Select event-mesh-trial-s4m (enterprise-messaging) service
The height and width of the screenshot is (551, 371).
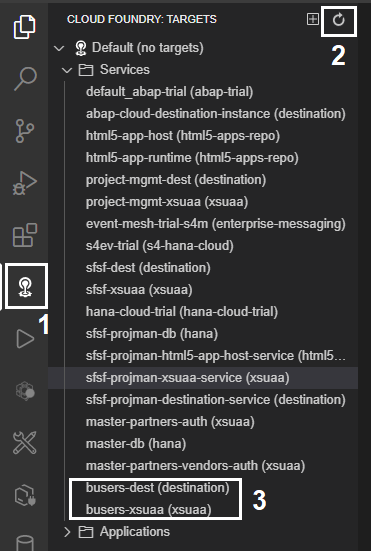click(x=216, y=224)
